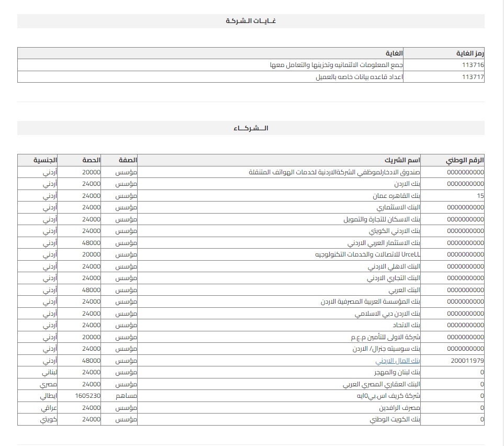Select the الرقم الوطني column header

(465, 160)
